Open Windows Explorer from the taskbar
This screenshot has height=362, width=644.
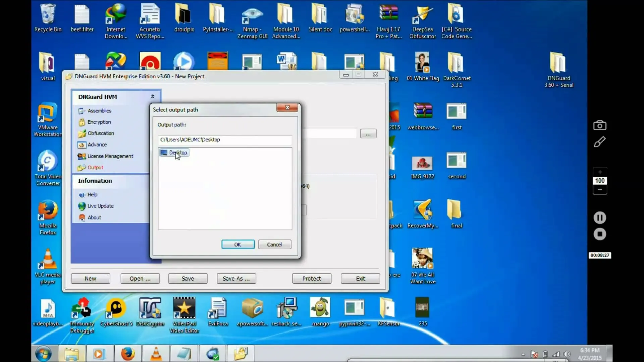tap(71, 354)
